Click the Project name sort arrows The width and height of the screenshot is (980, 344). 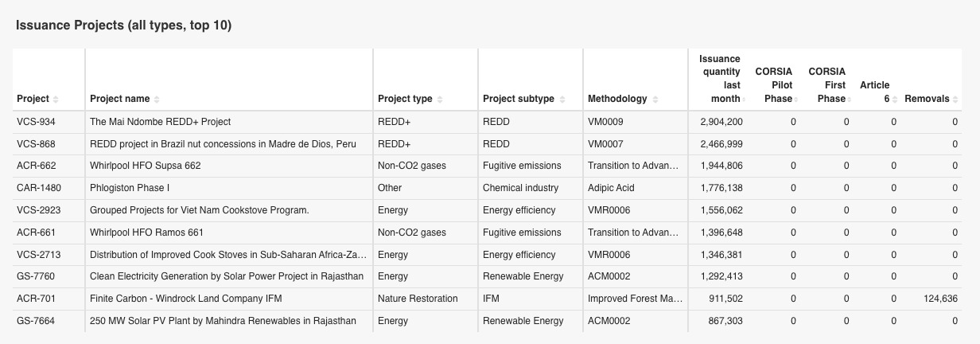click(x=157, y=100)
